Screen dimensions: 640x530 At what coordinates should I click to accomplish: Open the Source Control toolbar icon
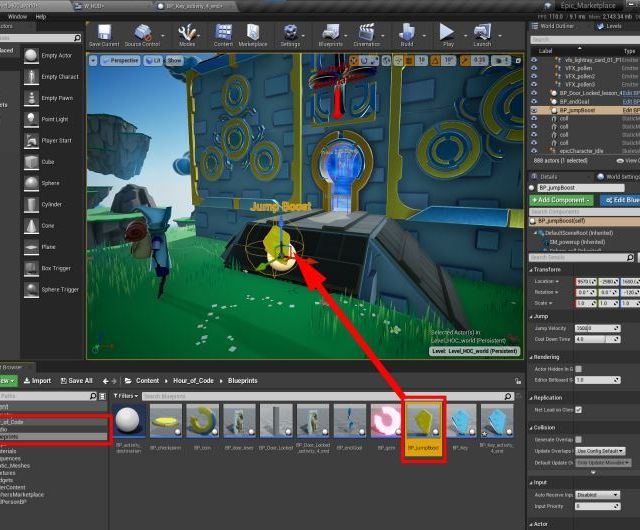coord(142,33)
